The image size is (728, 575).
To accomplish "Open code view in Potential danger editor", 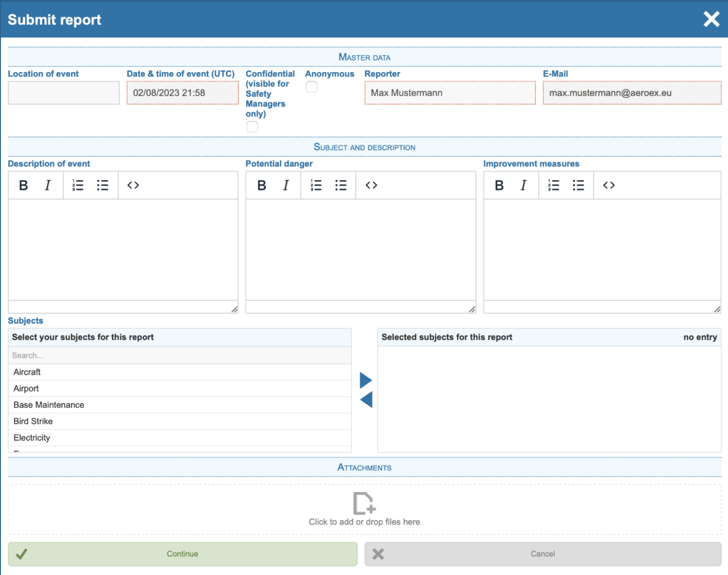I will pyautogui.click(x=371, y=185).
